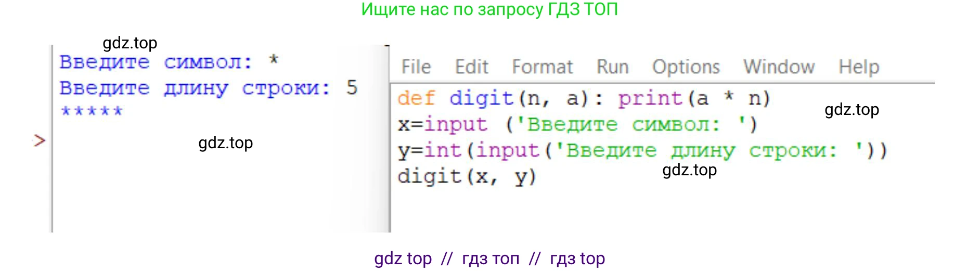This screenshot has width=980, height=271.
Task: Click the 'int' keyword in the third code line
Action: tap(443, 151)
